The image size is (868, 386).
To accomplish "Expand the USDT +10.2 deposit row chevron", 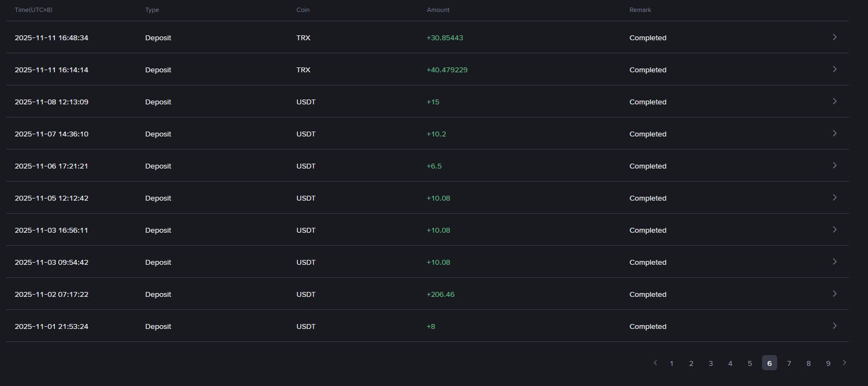I will (x=834, y=133).
